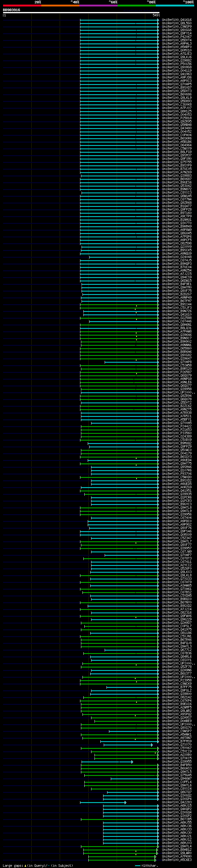Select hit label UniRef100_Q41963

point(176,74)
